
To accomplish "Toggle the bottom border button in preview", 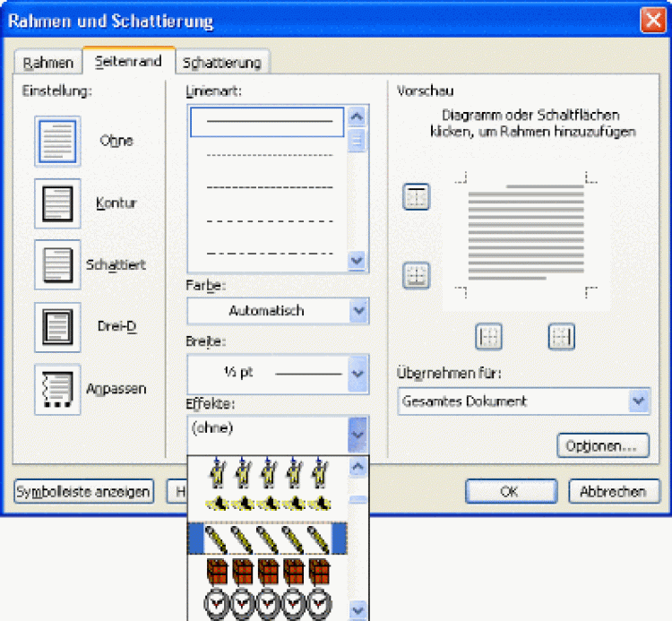I will [417, 276].
